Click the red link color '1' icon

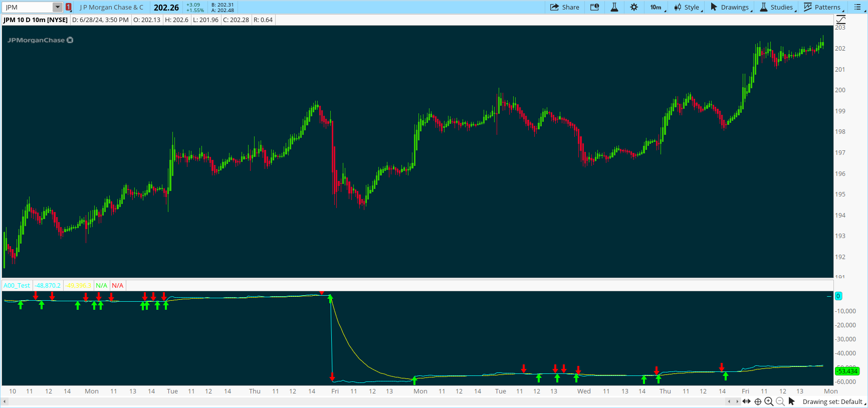point(68,7)
